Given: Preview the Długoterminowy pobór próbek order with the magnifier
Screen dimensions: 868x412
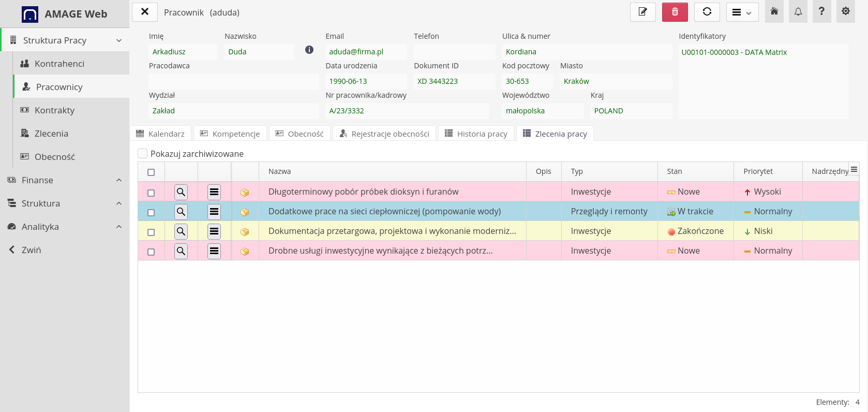Looking at the screenshot, I should (x=181, y=192).
